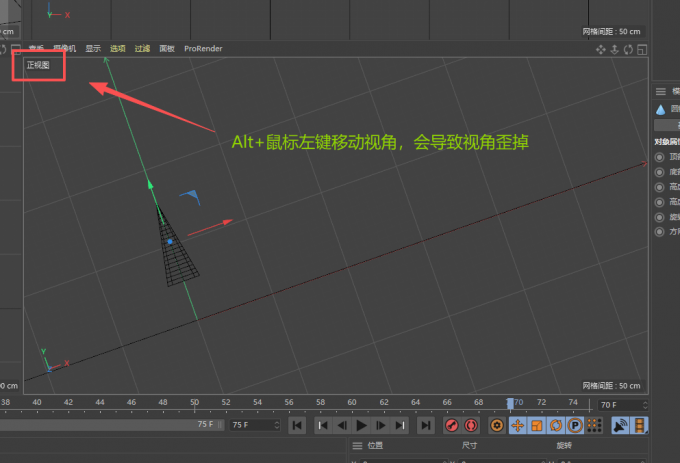The image size is (680, 463).
Task: Toggle sound playback speaker icon
Action: (620, 425)
